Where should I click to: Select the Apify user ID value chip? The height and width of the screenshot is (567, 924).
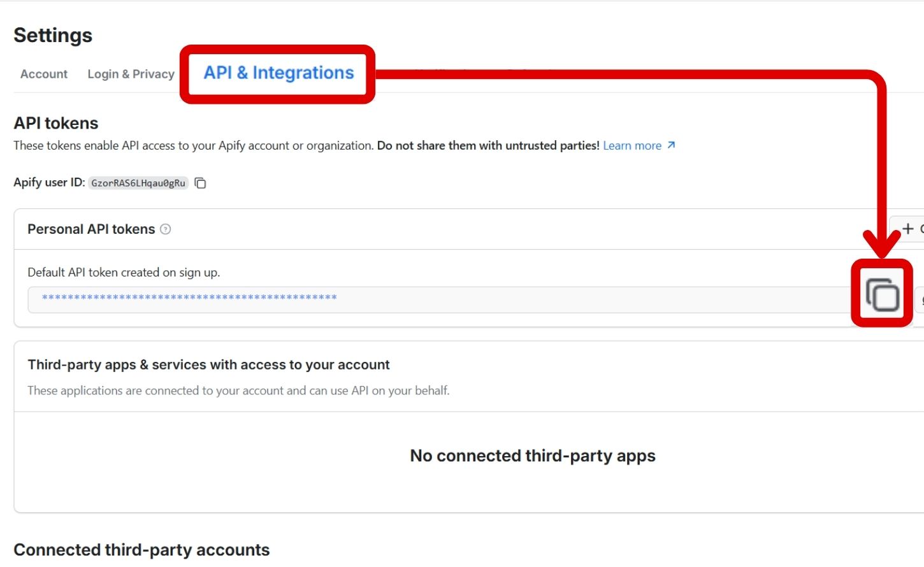[x=138, y=183]
